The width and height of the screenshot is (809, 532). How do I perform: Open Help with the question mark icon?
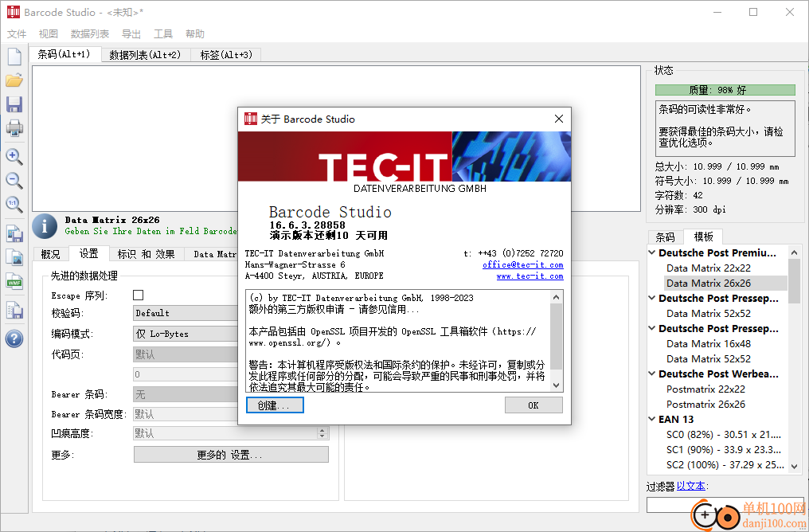tap(14, 338)
